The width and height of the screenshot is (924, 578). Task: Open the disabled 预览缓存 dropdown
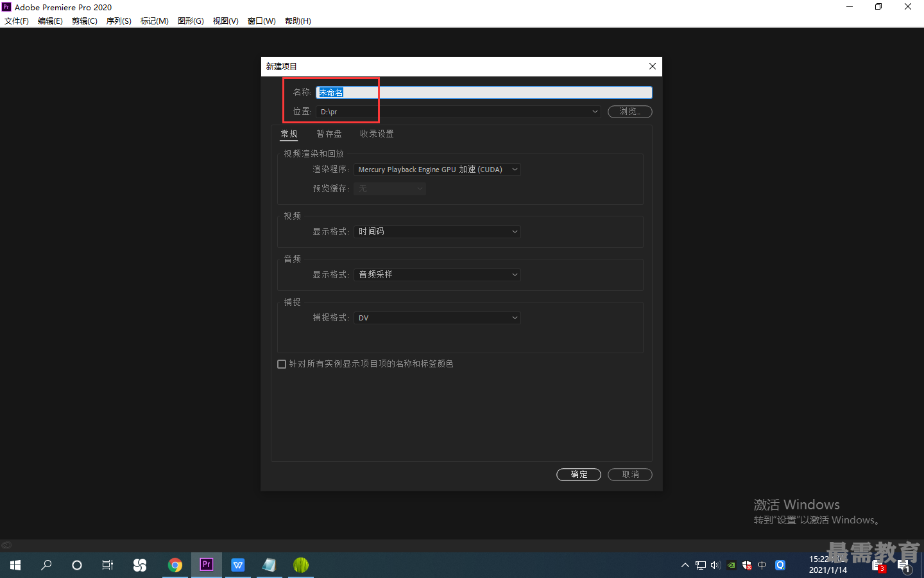coord(389,189)
